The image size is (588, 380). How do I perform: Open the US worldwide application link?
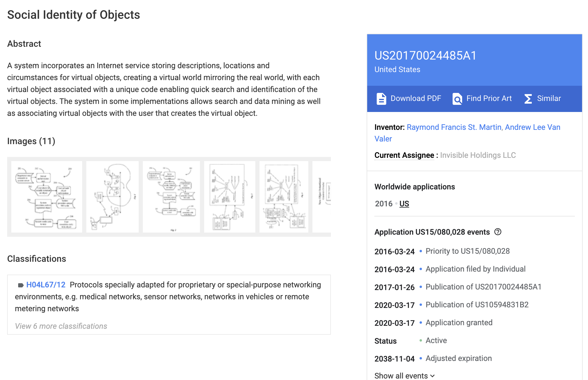click(404, 204)
